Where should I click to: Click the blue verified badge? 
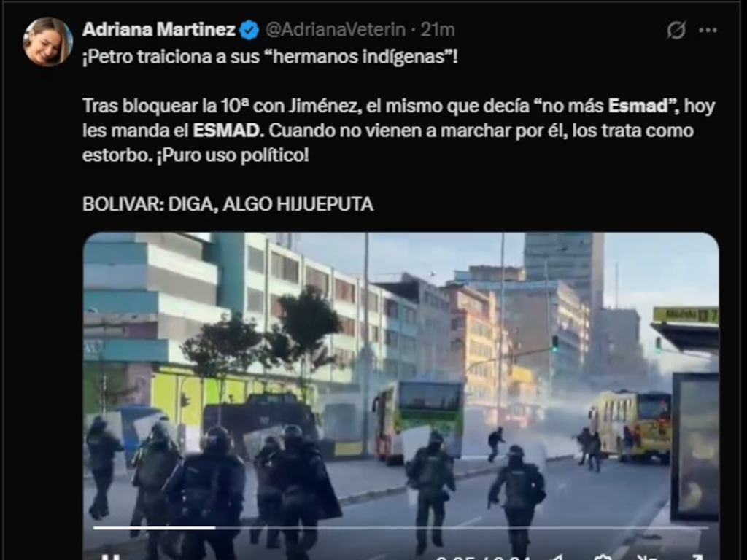249,30
